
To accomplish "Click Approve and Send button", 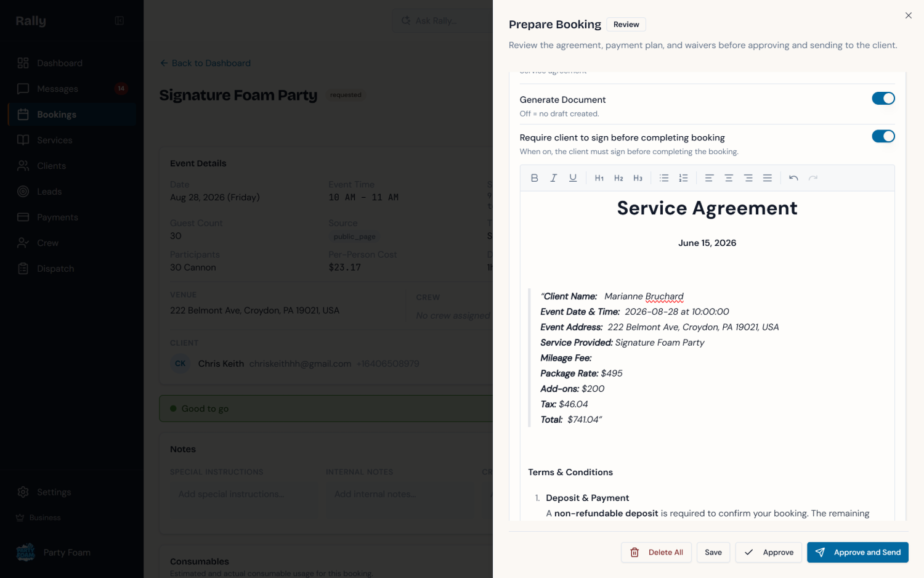I will [x=857, y=553].
